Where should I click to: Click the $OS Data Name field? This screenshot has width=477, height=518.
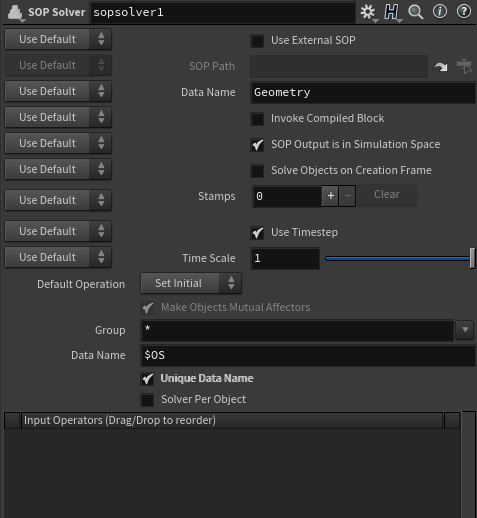pos(308,356)
